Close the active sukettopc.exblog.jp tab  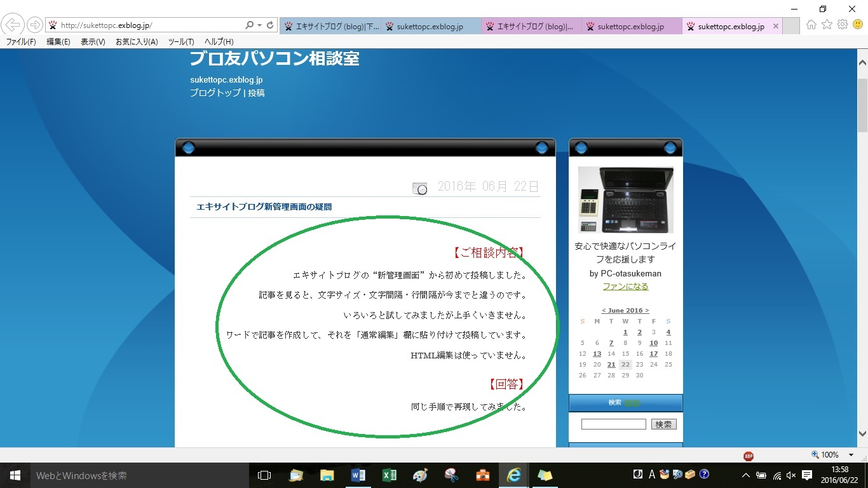[x=775, y=26]
